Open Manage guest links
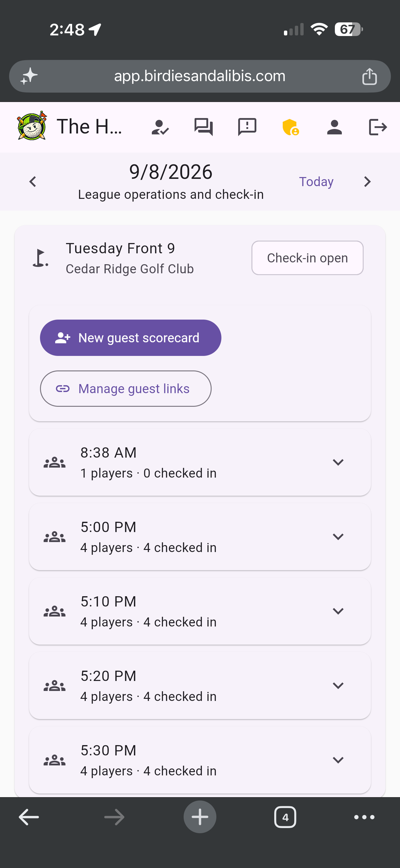This screenshot has height=868, width=400. pos(126,389)
